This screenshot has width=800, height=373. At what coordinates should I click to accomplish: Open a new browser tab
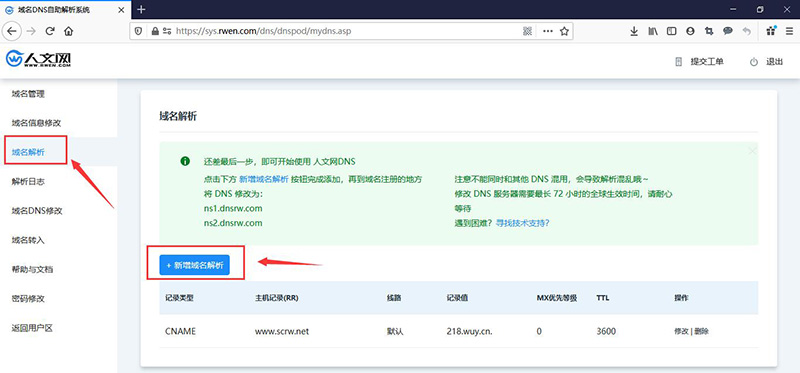(141, 9)
